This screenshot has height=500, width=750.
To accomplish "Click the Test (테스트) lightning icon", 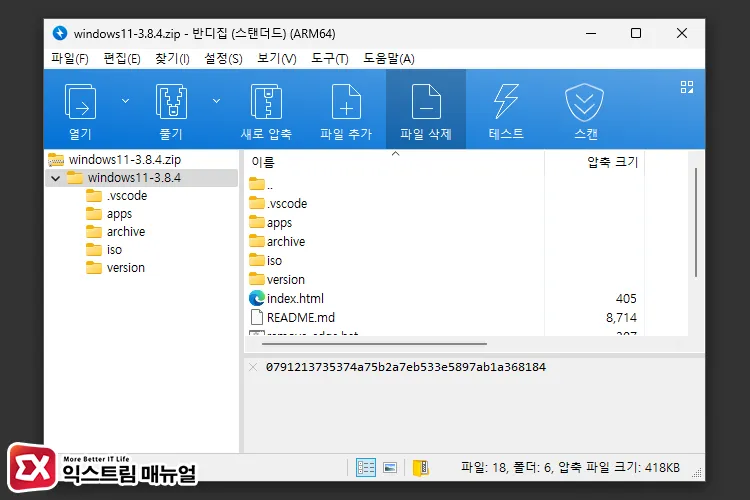I will tap(506, 101).
